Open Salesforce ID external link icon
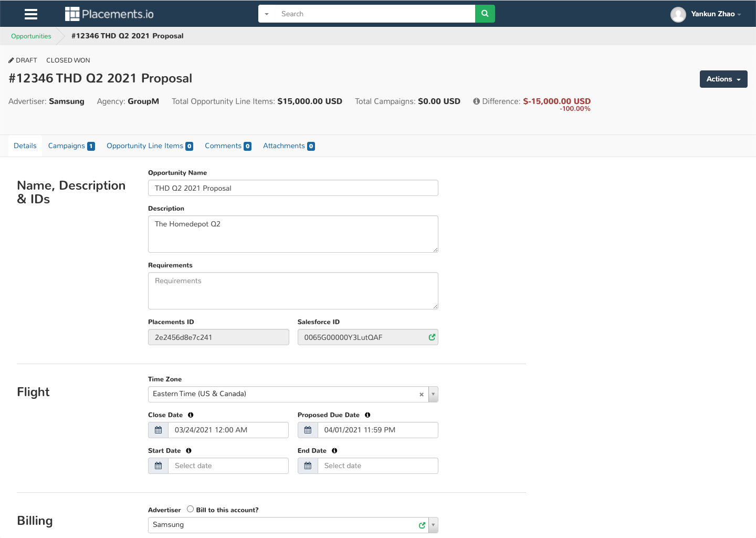 pyautogui.click(x=432, y=337)
